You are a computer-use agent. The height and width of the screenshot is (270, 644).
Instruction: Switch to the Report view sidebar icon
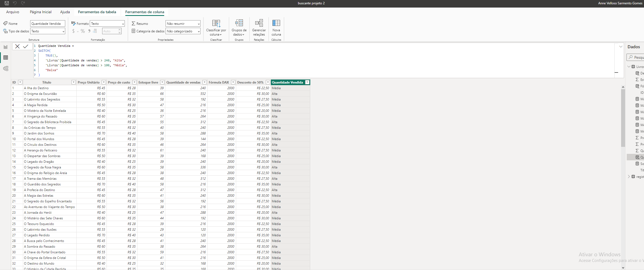6,47
